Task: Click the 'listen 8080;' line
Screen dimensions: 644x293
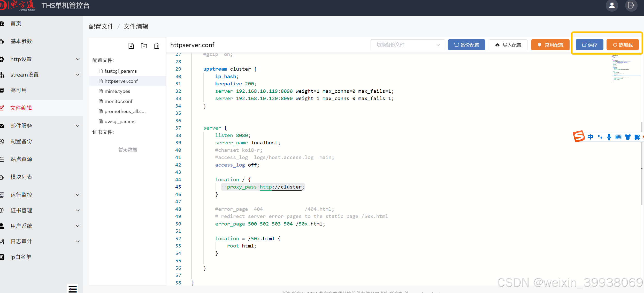Action: [233, 136]
